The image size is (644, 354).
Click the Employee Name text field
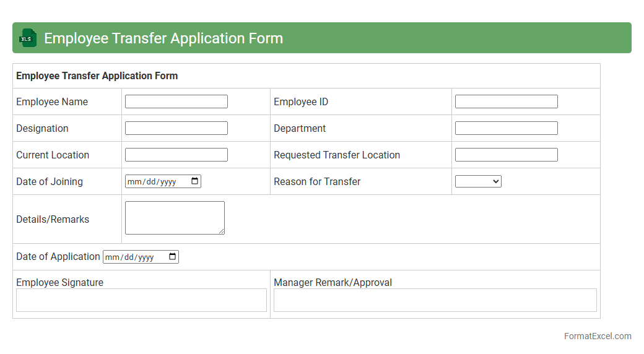click(176, 101)
